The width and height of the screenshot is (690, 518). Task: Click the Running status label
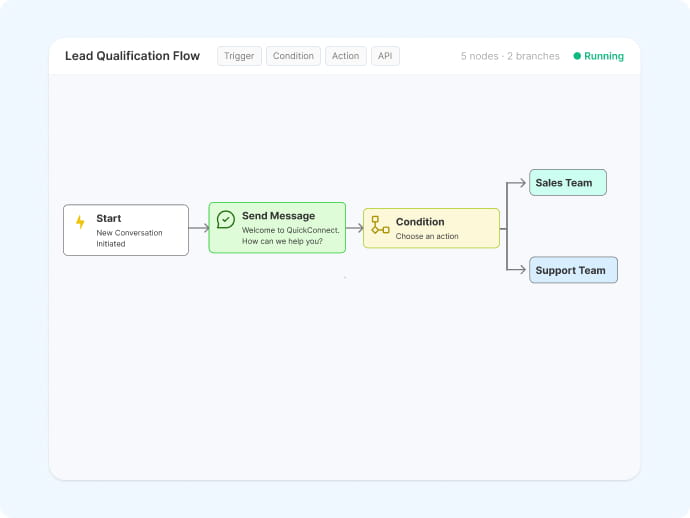coord(604,56)
